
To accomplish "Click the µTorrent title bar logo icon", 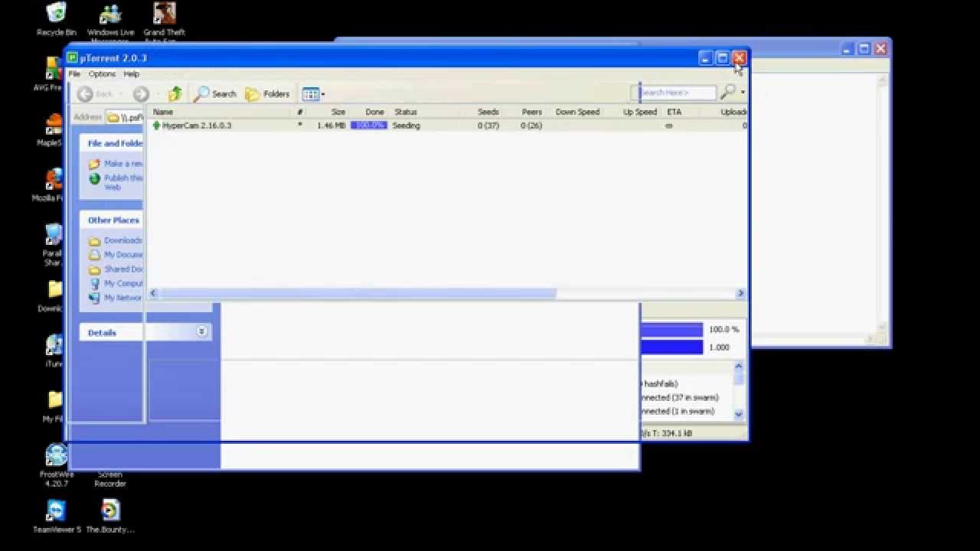I will 72,58.
